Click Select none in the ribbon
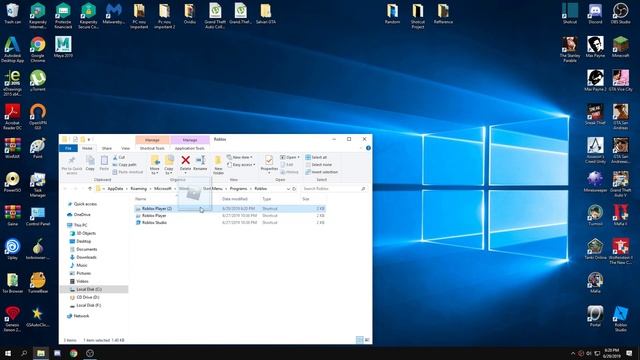The image size is (640, 360). tap(318, 164)
